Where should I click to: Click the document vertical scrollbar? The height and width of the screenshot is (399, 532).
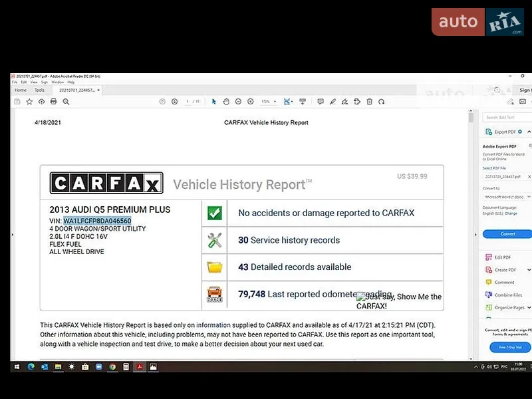point(471,234)
